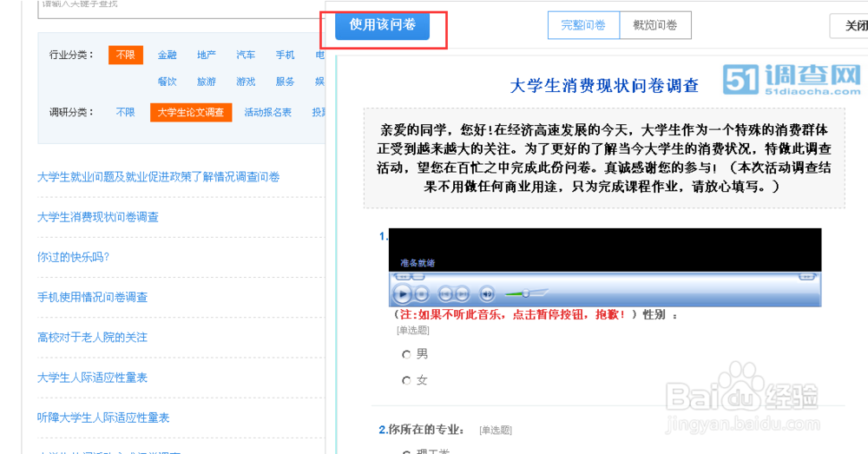Image resolution: width=868 pixels, height=454 pixels.
Task: Click the black media player video area
Action: (x=605, y=249)
